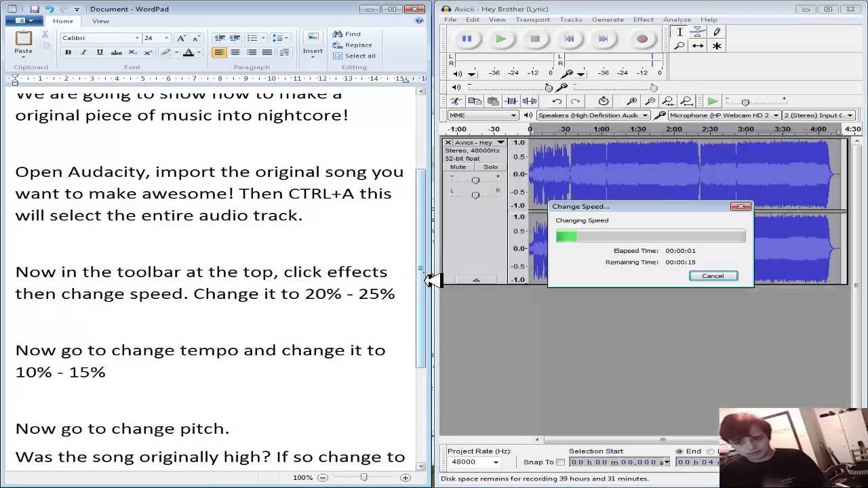Click the Trim audio icon
This screenshot has height=488, width=868.
(511, 101)
